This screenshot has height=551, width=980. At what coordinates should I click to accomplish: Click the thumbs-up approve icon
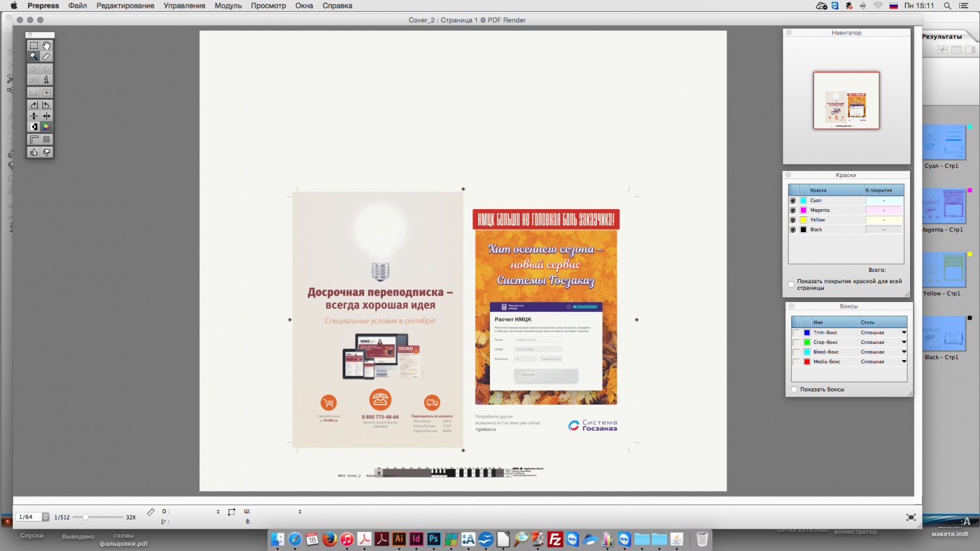point(33,152)
